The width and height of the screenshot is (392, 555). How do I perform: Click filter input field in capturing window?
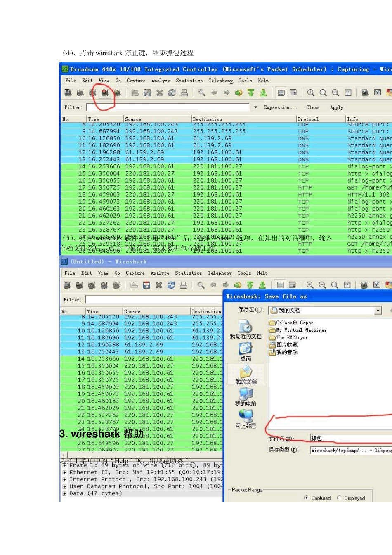click(x=168, y=107)
